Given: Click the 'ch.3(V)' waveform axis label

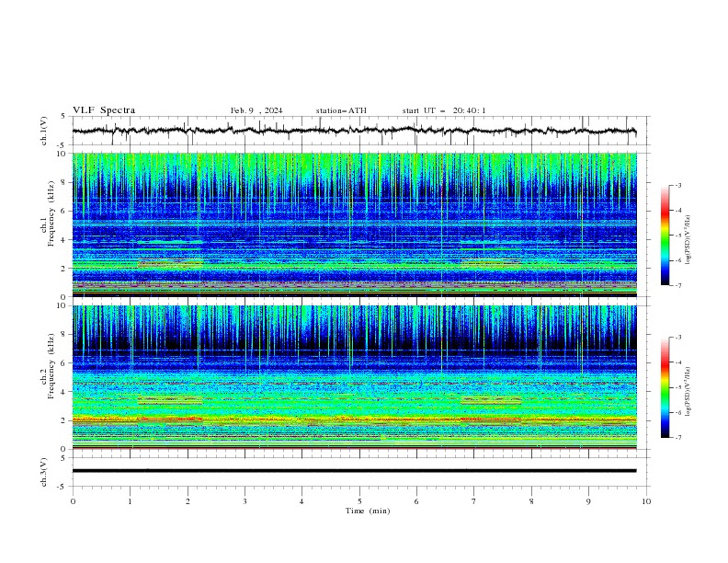Looking at the screenshot, I should (x=44, y=472).
